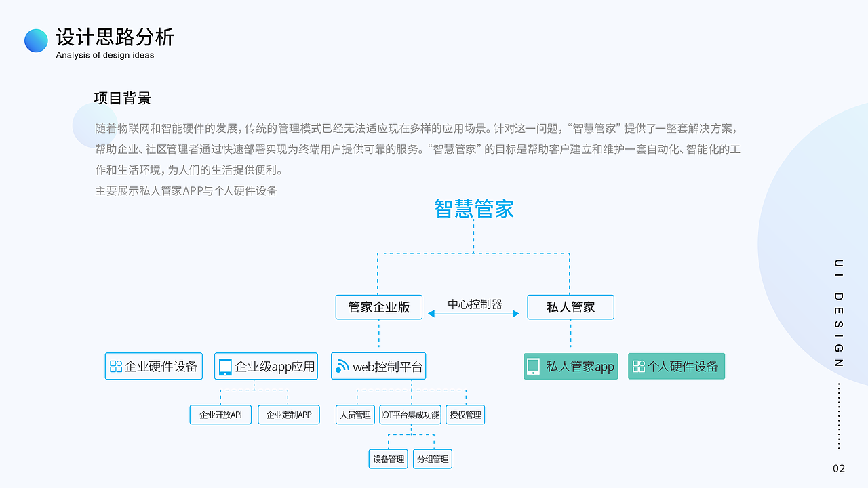Click the blue gradient circle logo beside 设计思路分析

(x=36, y=41)
